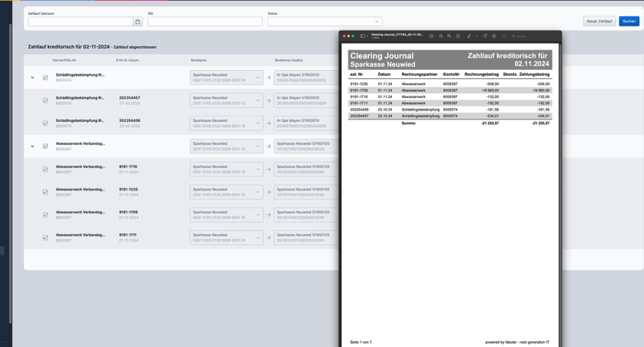The image size is (644, 347).
Task: Click 'Seite 1 von 1' in PDF footer
Action: tap(361, 342)
